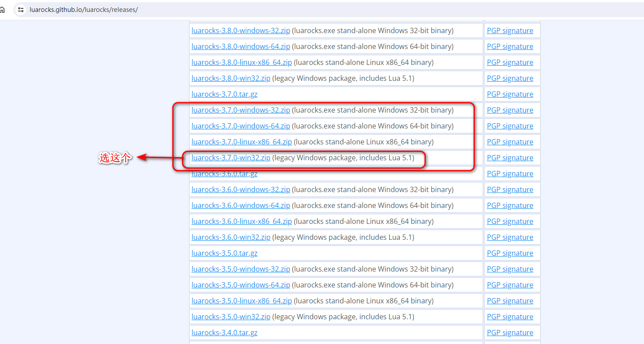Download luarocks-3.5.0-win32.zip legacy package
The height and width of the screenshot is (344, 644).
click(x=231, y=317)
